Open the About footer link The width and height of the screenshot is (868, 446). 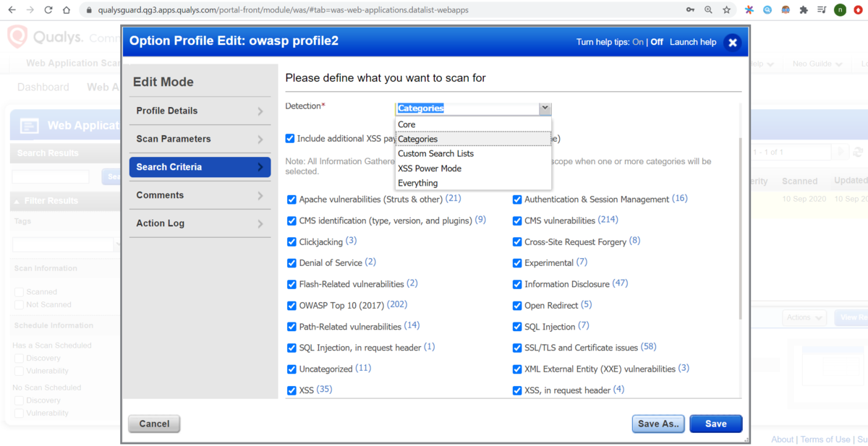point(782,439)
